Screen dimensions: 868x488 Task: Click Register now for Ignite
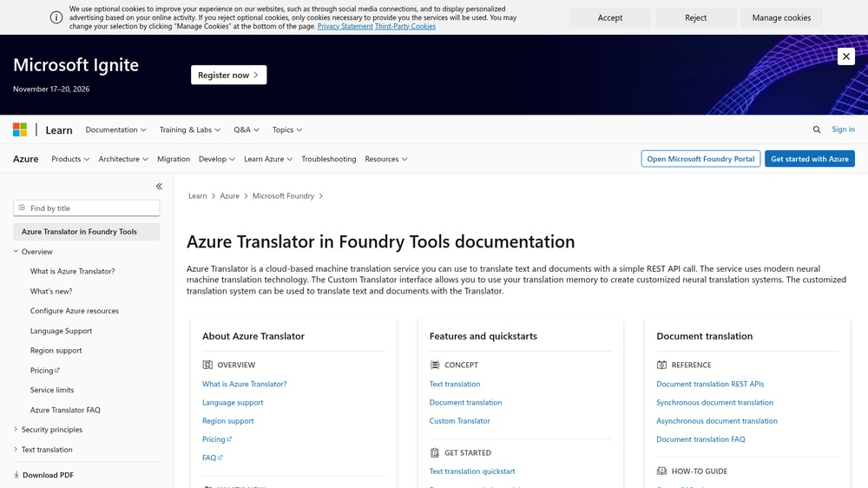tap(228, 75)
